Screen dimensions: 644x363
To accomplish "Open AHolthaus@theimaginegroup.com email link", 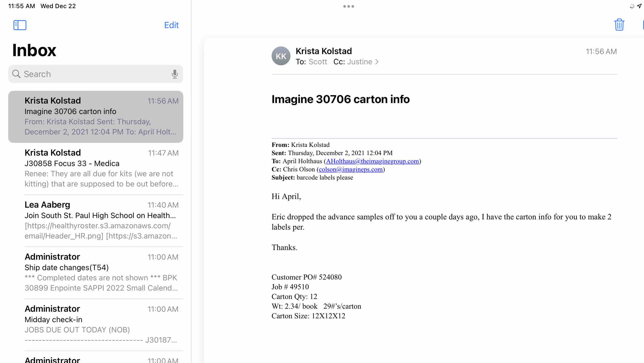I will (372, 161).
